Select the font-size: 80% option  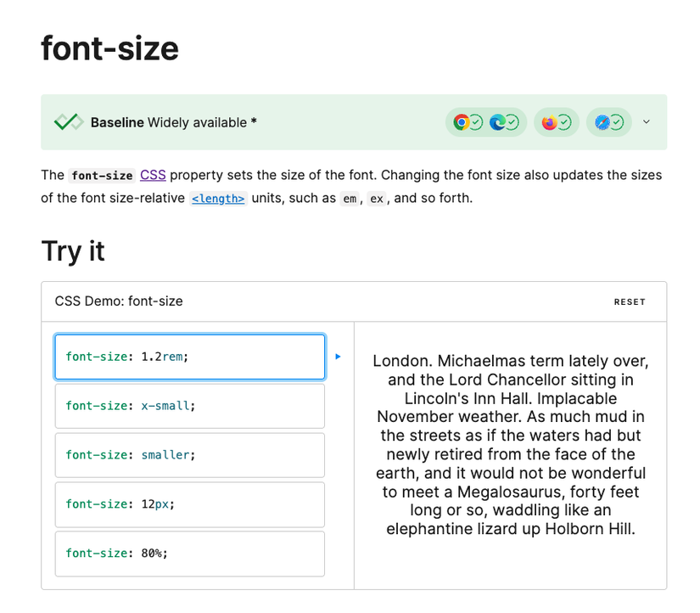point(189,554)
